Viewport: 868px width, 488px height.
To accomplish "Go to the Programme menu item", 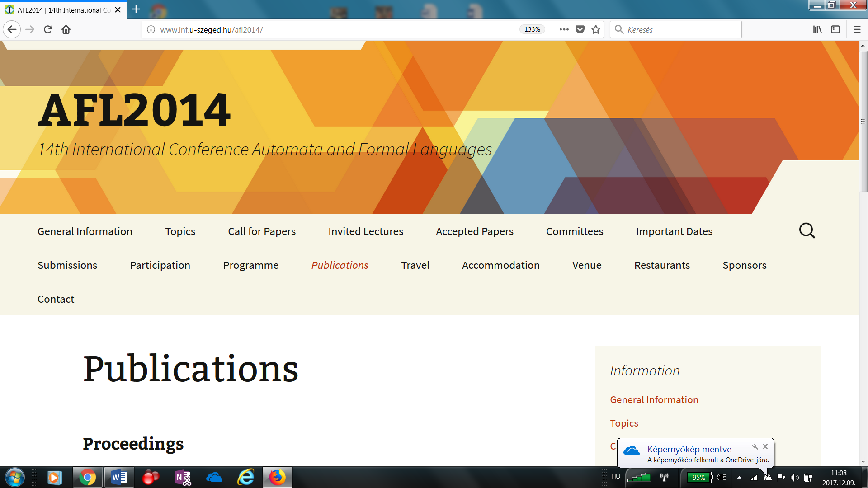I will coord(251,265).
